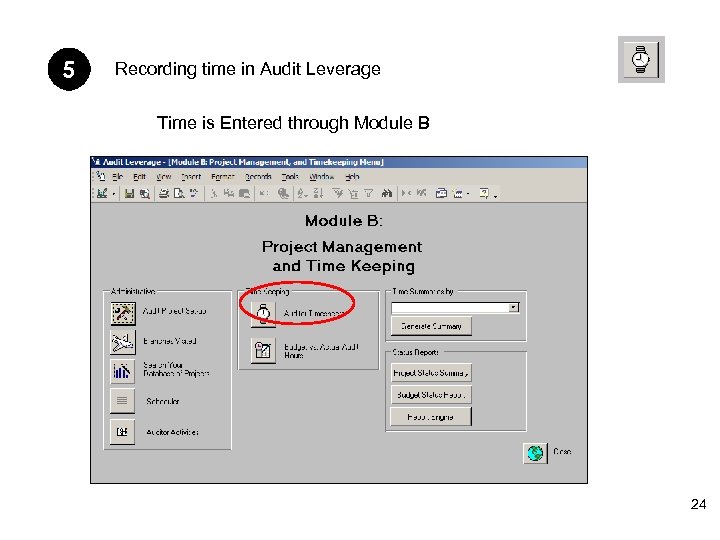Open the Auditor Timesheet stopwatch icon

263,314
